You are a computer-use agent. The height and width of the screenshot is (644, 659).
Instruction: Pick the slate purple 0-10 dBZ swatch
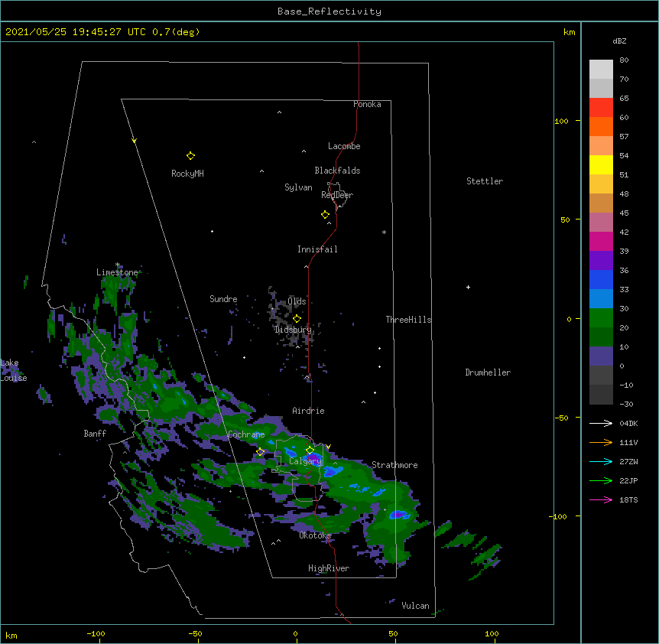click(601, 356)
